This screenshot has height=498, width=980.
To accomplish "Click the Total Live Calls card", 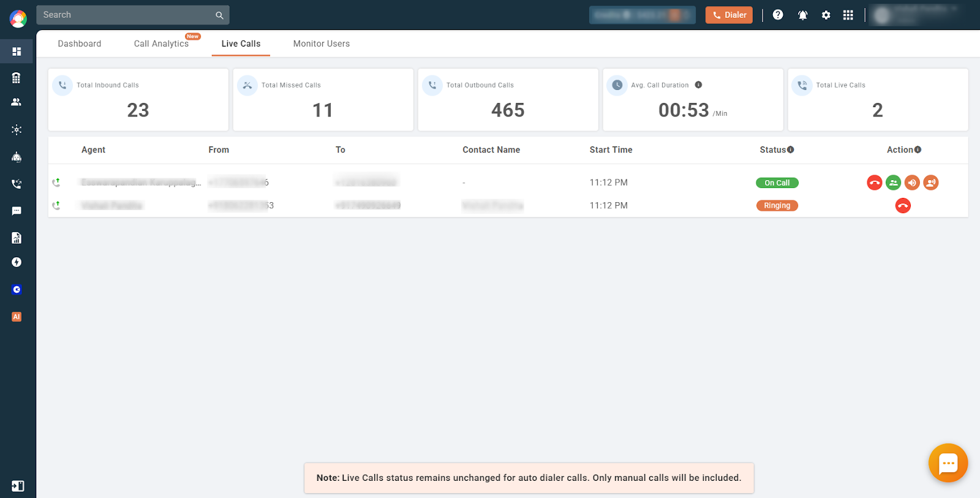I will (x=878, y=99).
